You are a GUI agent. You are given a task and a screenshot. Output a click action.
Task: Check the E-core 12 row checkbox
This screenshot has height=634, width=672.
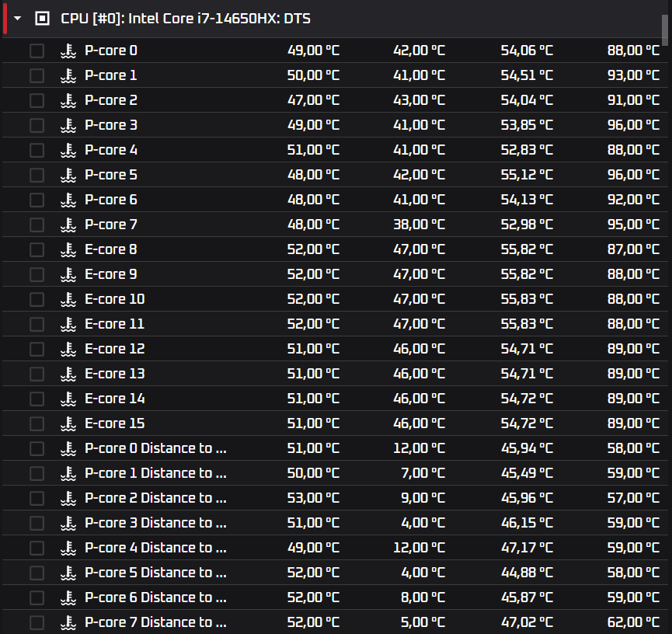click(37, 349)
